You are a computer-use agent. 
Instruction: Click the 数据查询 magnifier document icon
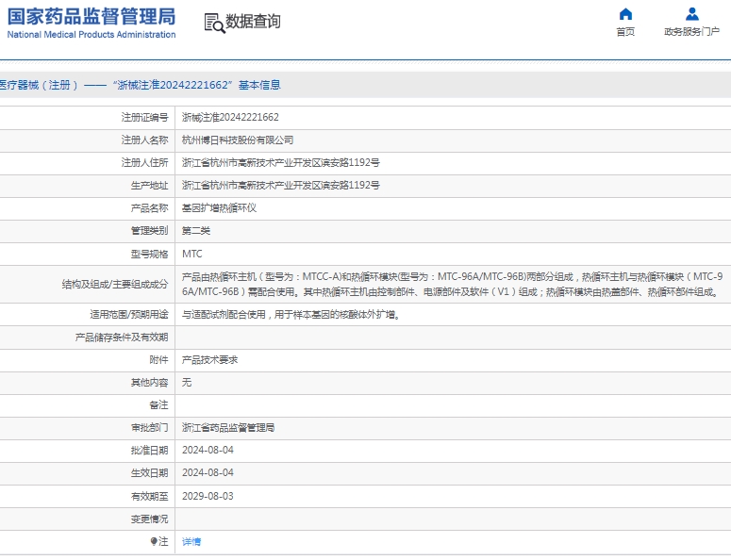pos(214,23)
